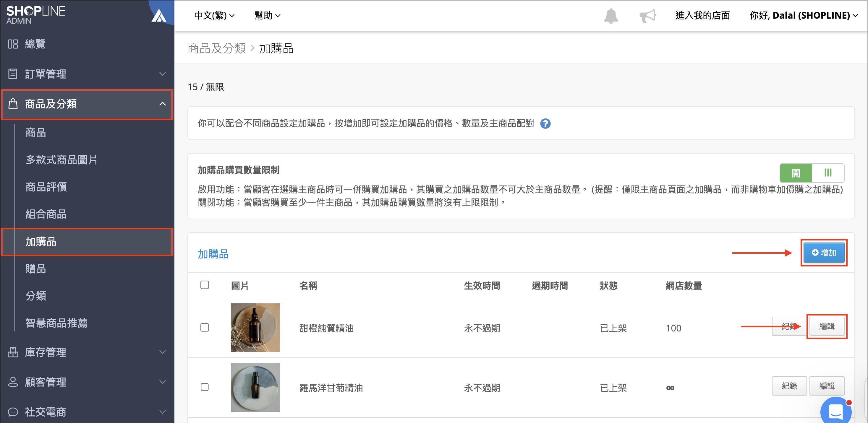Click the 15 / 無限 count text
Viewport: 868px width, 423px height.
point(205,87)
